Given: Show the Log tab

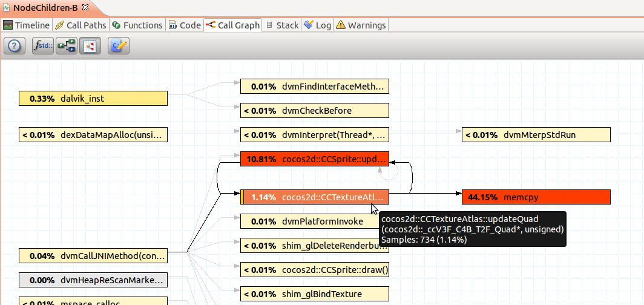Looking at the screenshot, I should click(318, 25).
